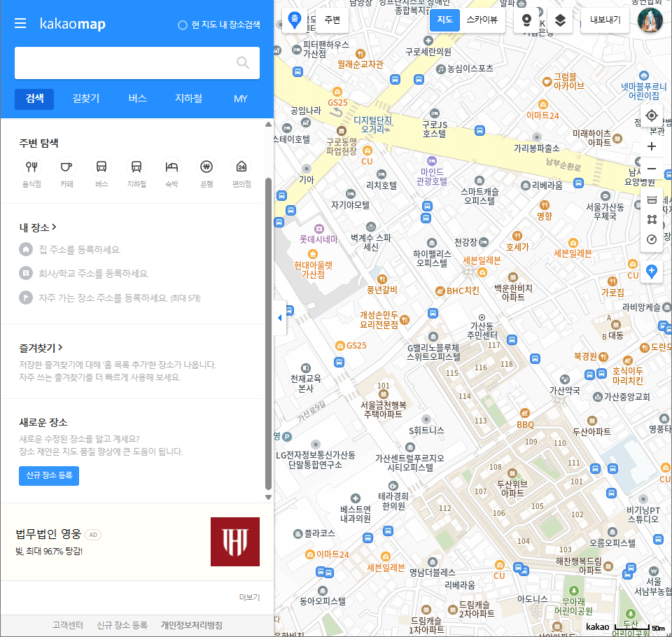Click the 서울가산동 우체국 map label
This screenshot has width=672, height=637.
tap(605, 211)
